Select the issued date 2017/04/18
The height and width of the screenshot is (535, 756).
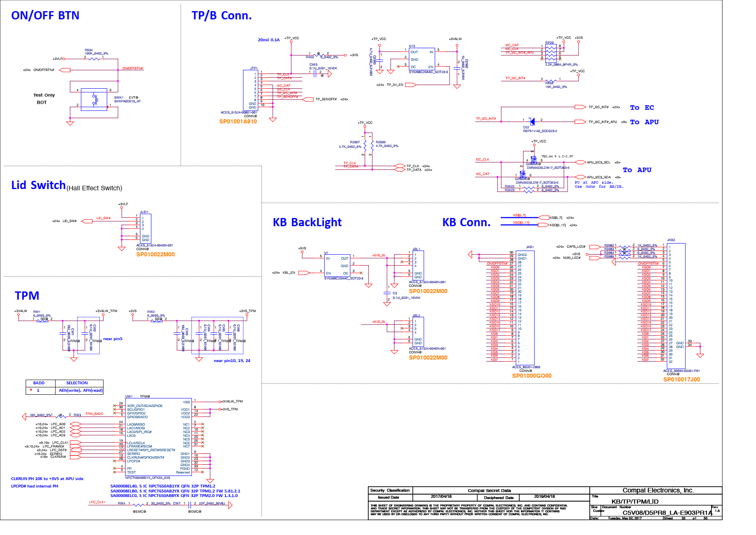click(441, 497)
